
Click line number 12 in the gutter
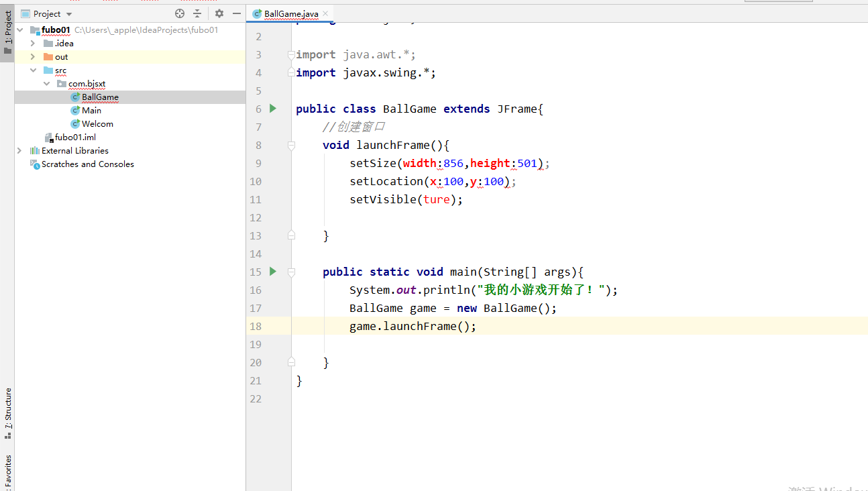pyautogui.click(x=255, y=217)
